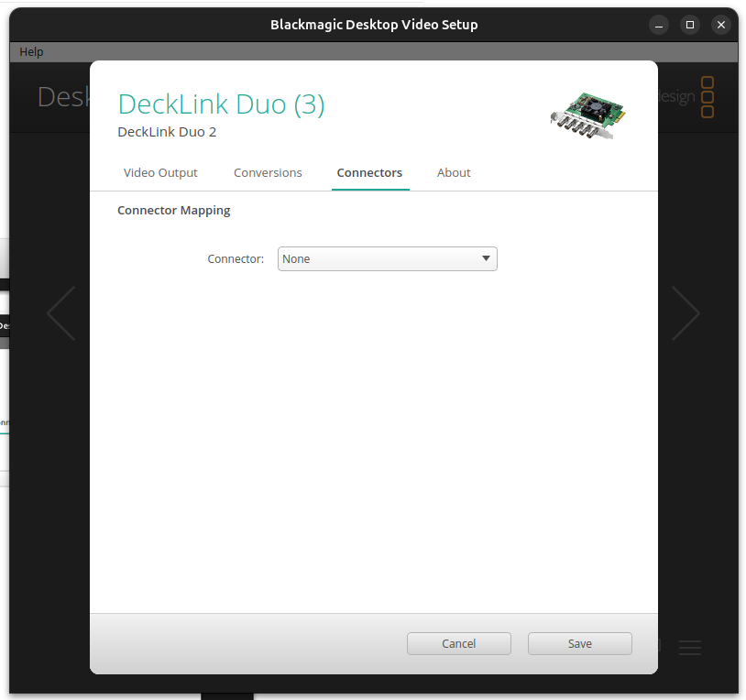This screenshot has width=746, height=700.
Task: Click the DeckLink Duo (3) device title
Action: (221, 104)
